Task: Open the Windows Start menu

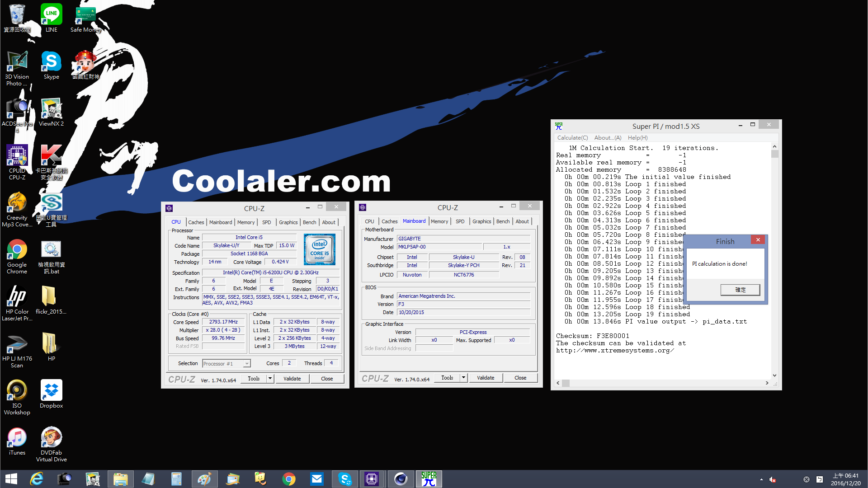Action: [x=11, y=479]
